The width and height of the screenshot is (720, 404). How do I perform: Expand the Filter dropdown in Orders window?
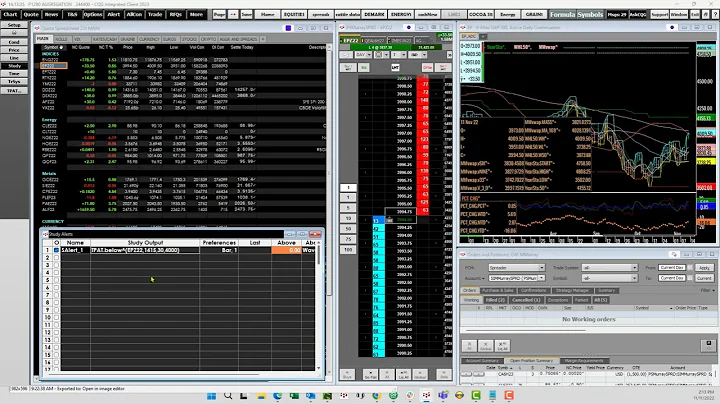point(707,291)
